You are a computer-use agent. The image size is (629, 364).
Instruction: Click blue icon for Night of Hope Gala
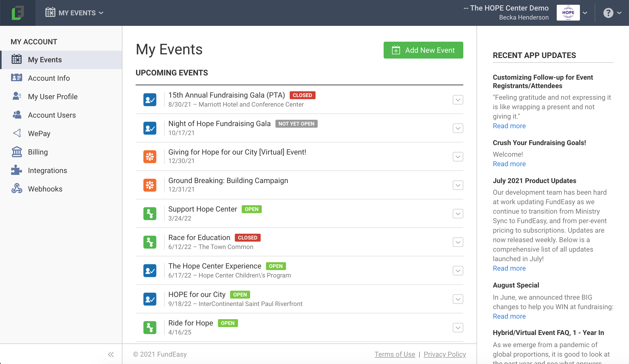click(x=150, y=128)
